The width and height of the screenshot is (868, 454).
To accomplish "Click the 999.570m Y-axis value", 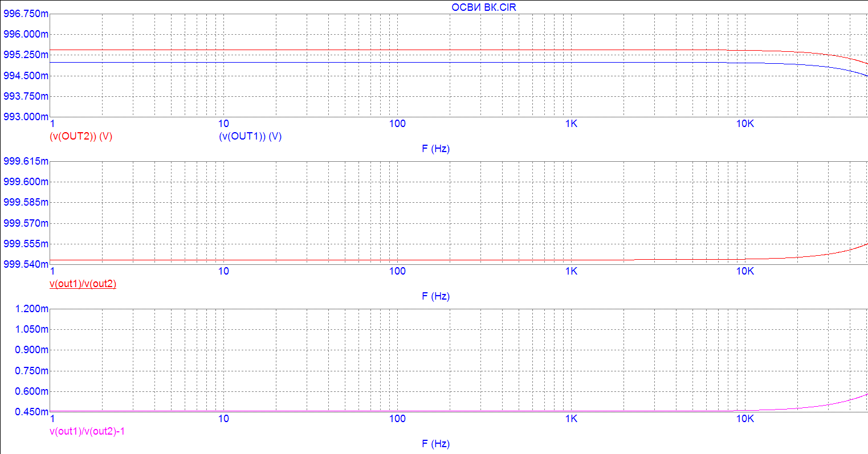I will (x=26, y=223).
